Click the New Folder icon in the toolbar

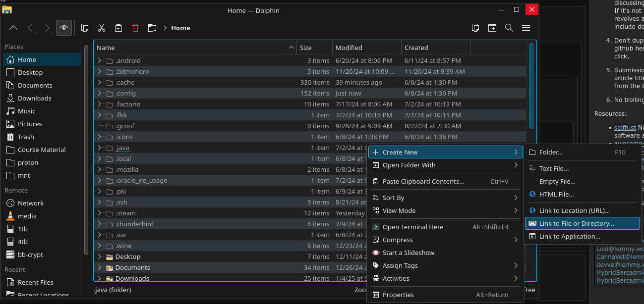tap(152, 28)
